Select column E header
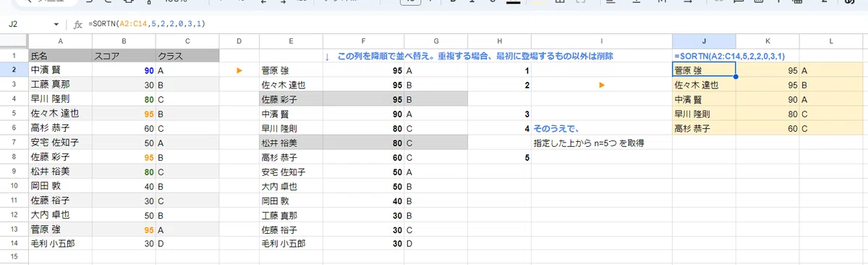Viewport: 868px width, 265px height. (291, 41)
